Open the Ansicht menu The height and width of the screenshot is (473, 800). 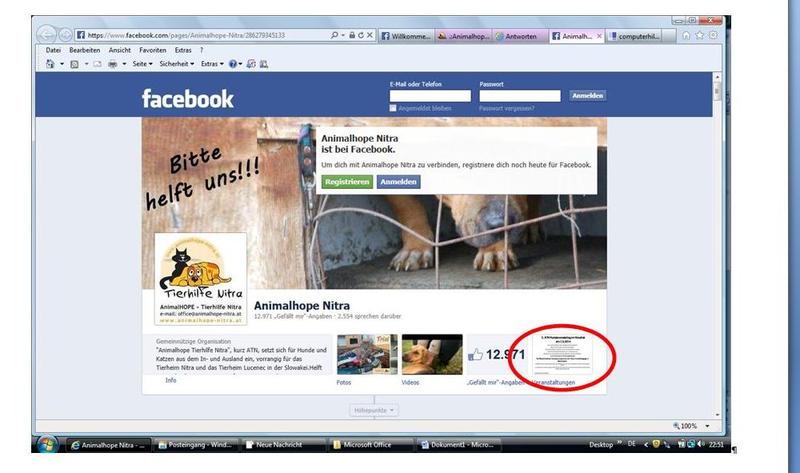119,50
